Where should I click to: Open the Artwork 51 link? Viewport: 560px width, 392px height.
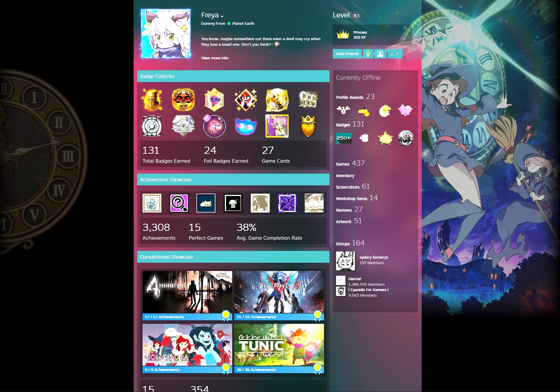349,221
